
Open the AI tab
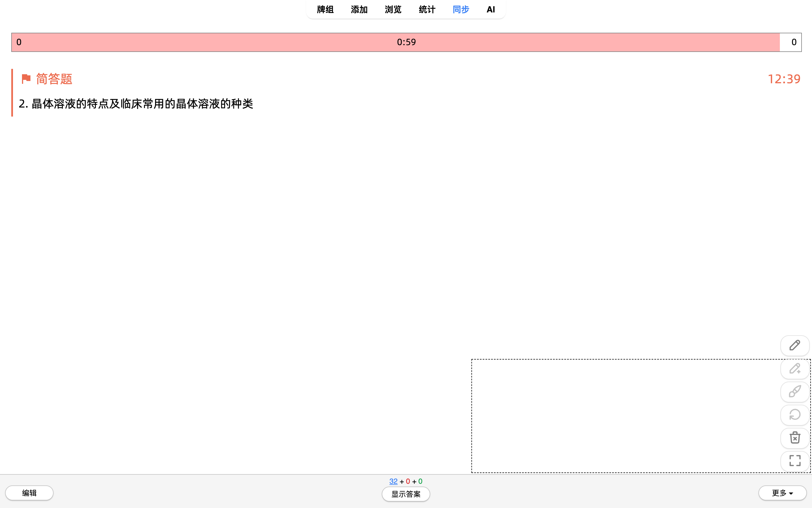[x=491, y=9]
